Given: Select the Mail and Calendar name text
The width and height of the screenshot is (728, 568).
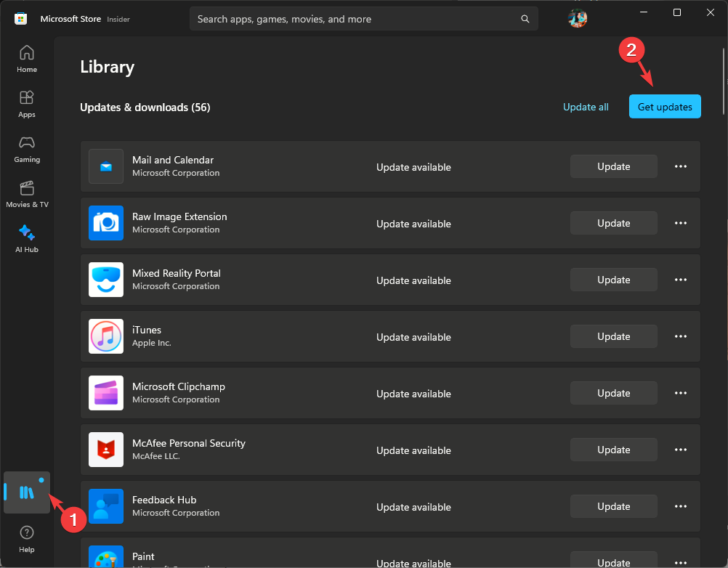Looking at the screenshot, I should (x=173, y=160).
